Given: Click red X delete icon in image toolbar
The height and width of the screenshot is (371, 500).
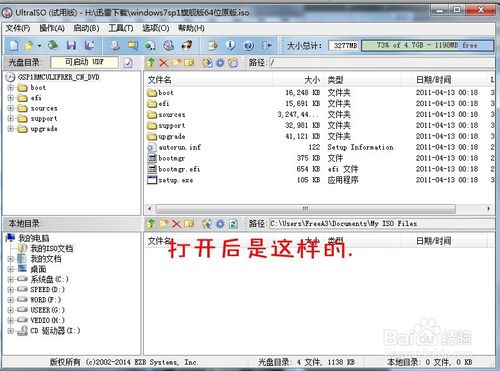Looking at the screenshot, I should click(164, 63).
